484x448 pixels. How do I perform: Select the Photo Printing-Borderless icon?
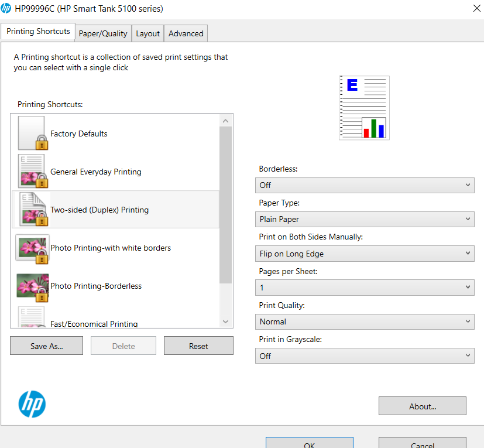[32, 286]
